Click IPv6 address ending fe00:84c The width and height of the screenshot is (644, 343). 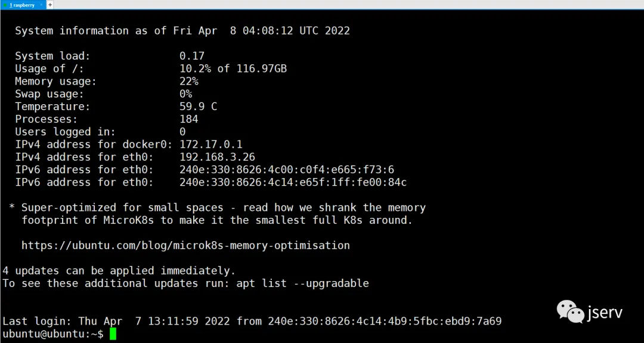tap(293, 182)
